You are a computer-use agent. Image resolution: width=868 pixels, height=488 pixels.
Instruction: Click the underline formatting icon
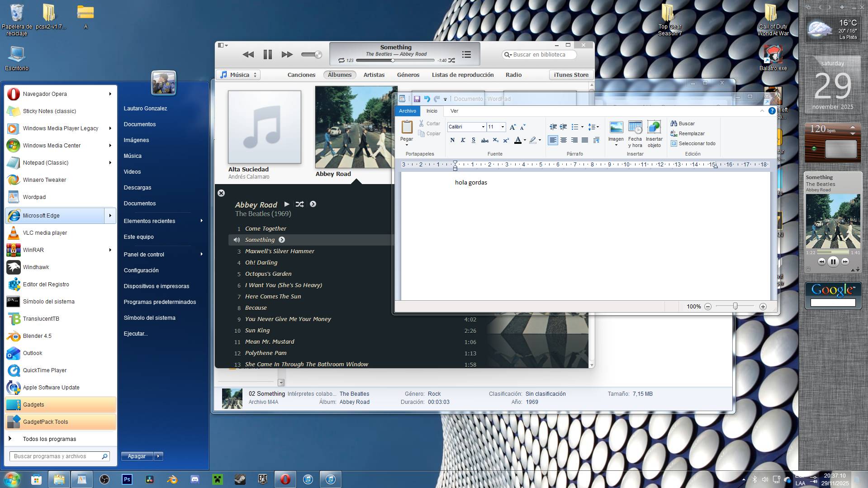[473, 140]
